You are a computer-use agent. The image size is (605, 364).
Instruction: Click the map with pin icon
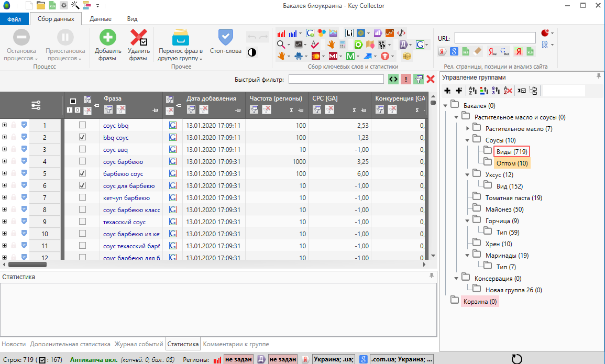(370, 45)
